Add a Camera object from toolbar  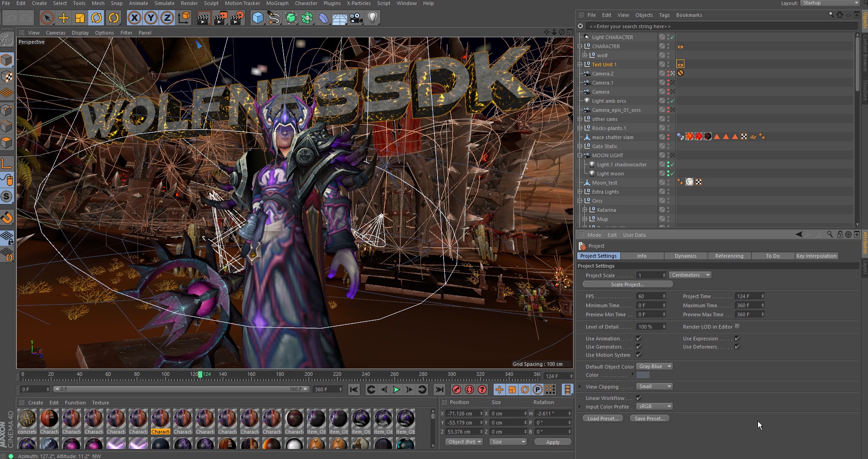[356, 18]
